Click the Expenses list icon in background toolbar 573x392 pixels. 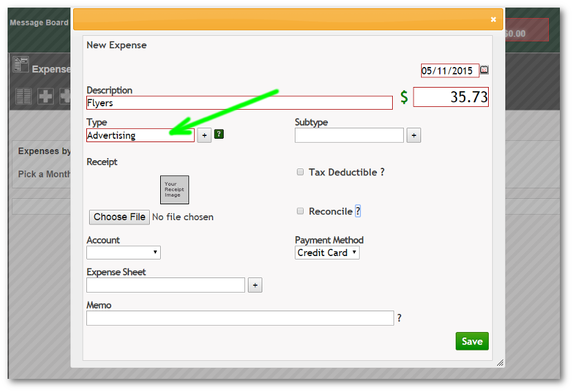(x=24, y=96)
